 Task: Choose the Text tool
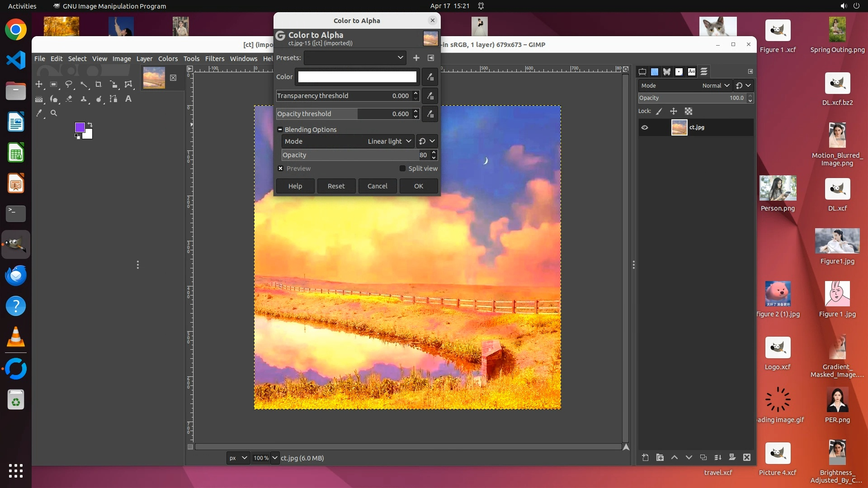coord(128,99)
